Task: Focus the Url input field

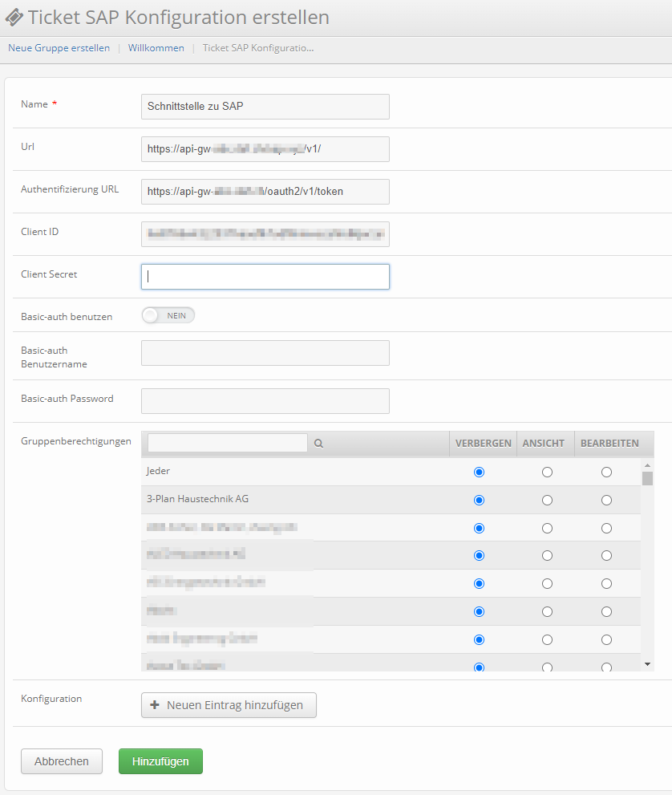Action: [265, 149]
